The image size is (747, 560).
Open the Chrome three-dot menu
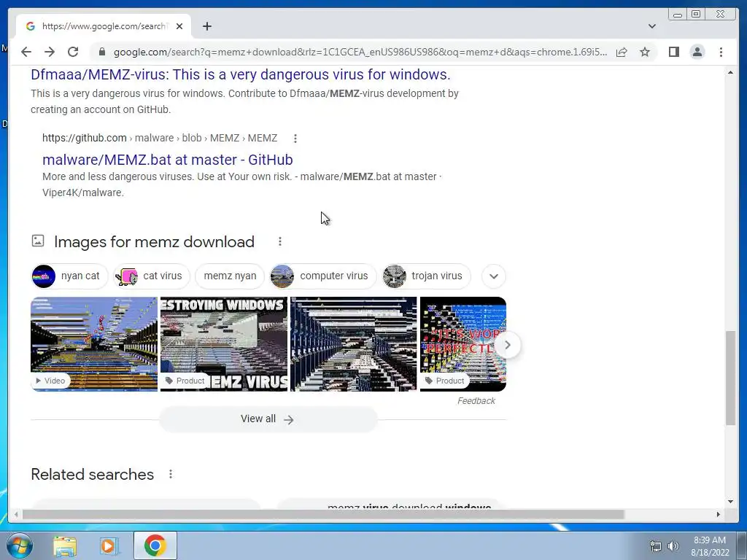[x=721, y=52]
